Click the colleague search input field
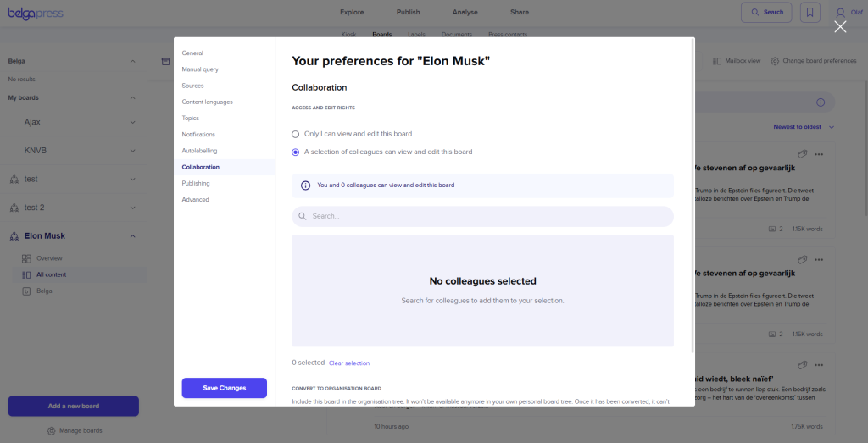Image resolution: width=868 pixels, height=443 pixels. pos(483,216)
